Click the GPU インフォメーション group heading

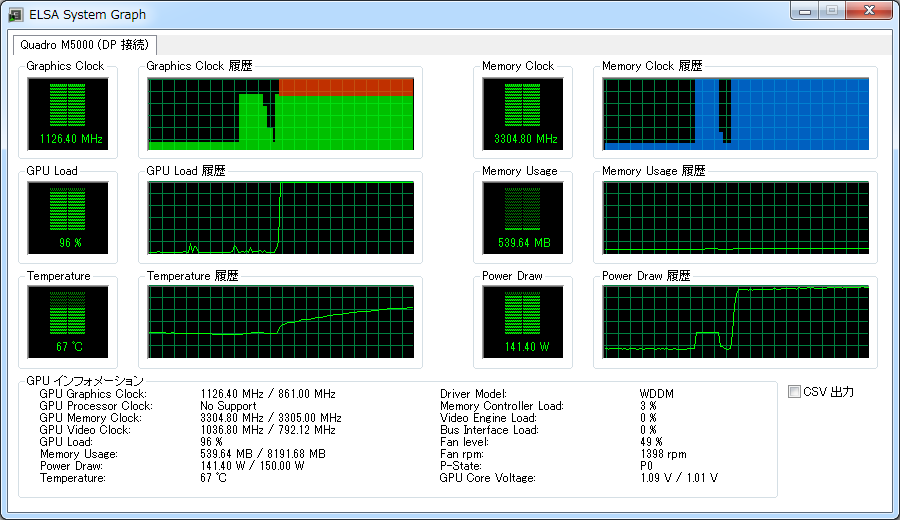click(x=85, y=381)
